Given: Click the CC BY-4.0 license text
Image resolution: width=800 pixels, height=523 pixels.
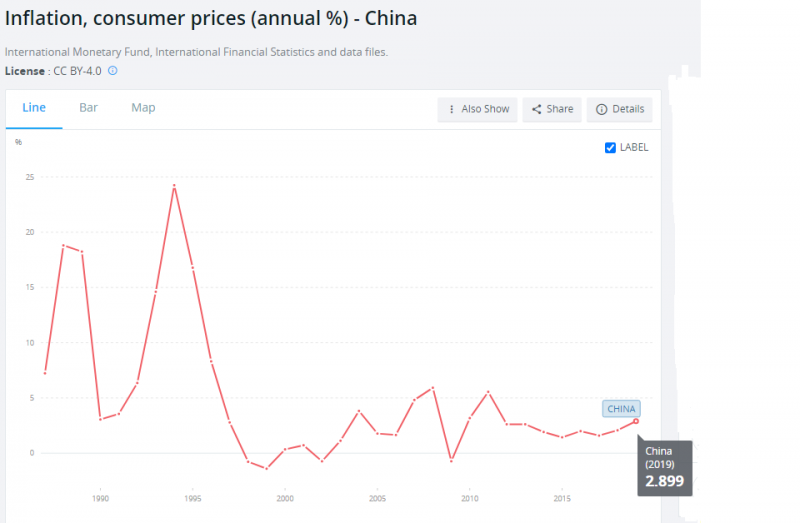Looking at the screenshot, I should 77,71.
